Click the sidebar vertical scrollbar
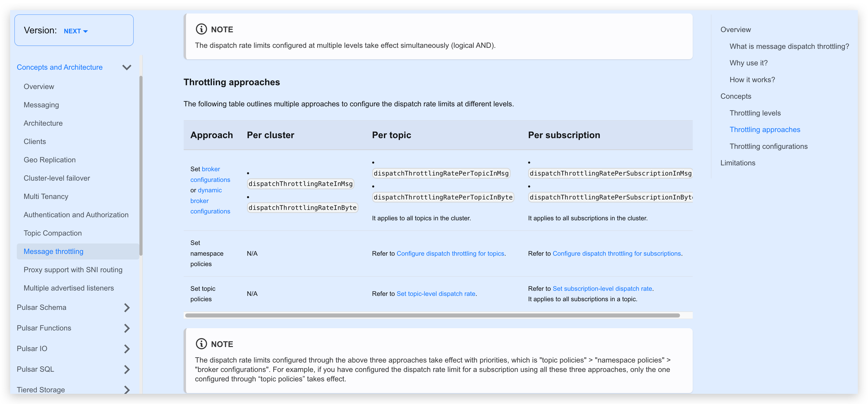The width and height of the screenshot is (868, 404). click(141, 166)
